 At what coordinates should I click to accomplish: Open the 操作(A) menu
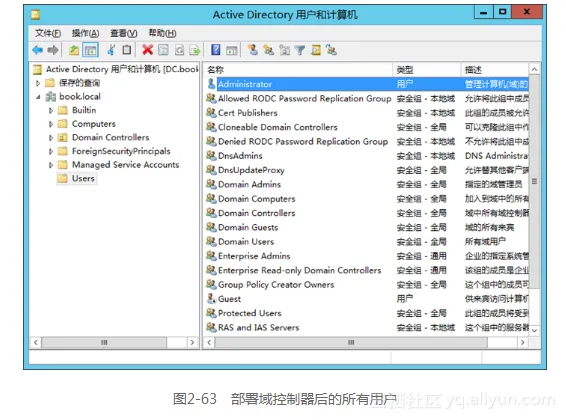(85, 33)
